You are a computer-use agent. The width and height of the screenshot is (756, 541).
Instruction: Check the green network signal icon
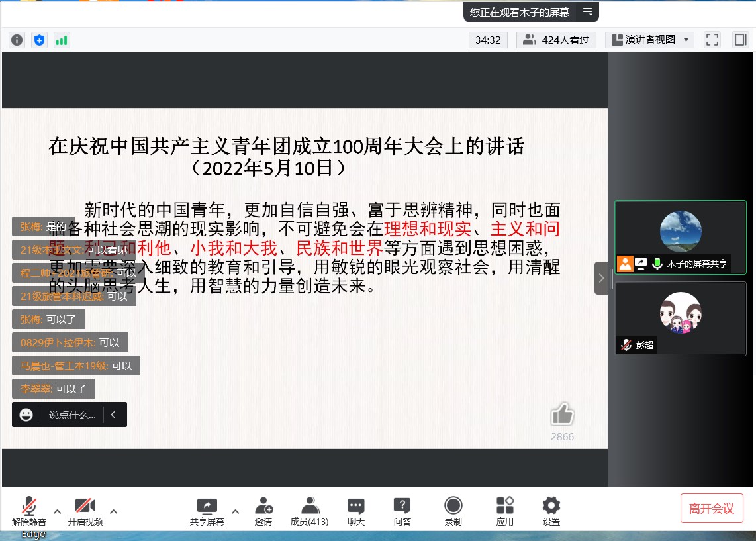coord(62,40)
